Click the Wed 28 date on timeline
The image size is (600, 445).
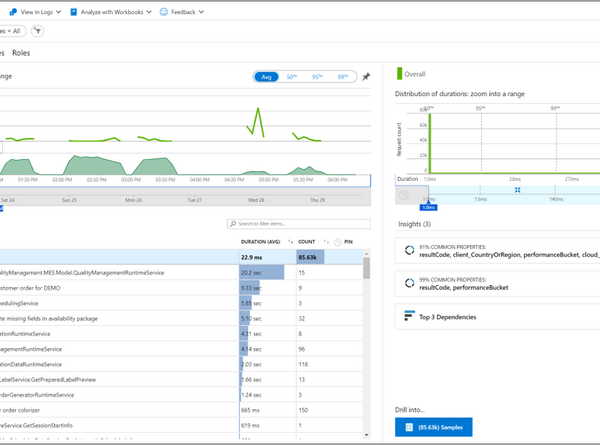(x=256, y=200)
